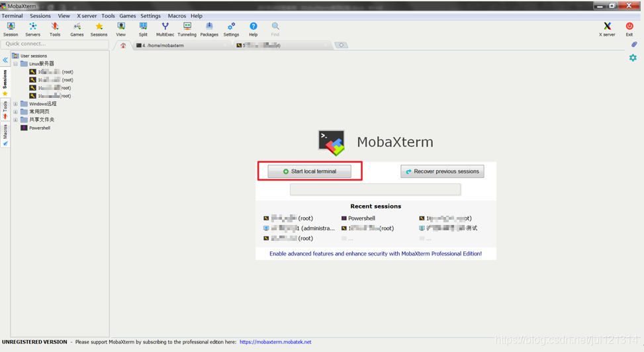644x352 pixels.
Task: Click the MobaXterm Professional Edition promo link
Action: point(375,253)
